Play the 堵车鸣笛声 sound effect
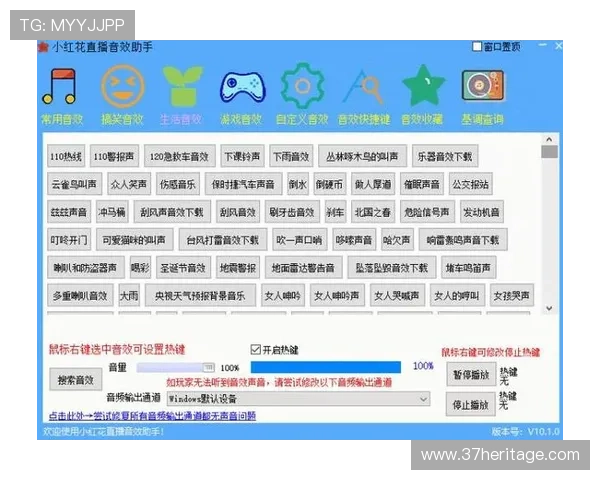600x480 pixels. click(468, 268)
